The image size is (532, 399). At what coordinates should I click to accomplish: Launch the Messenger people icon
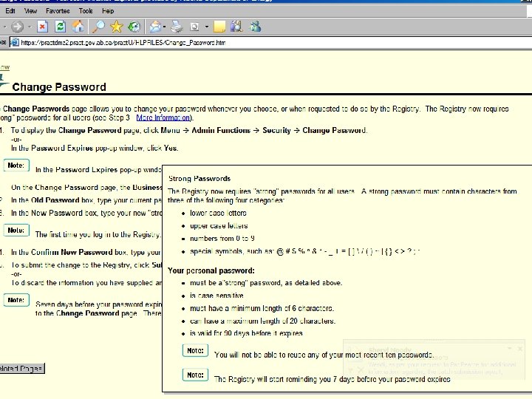point(255,27)
